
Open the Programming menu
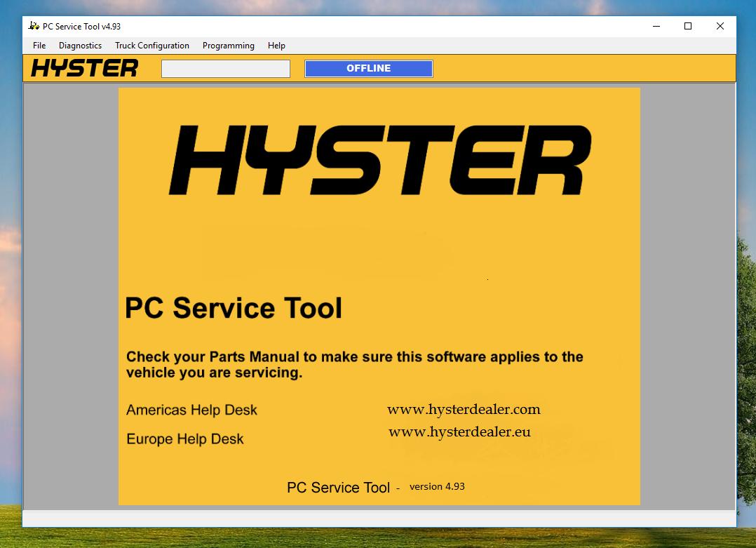229,45
